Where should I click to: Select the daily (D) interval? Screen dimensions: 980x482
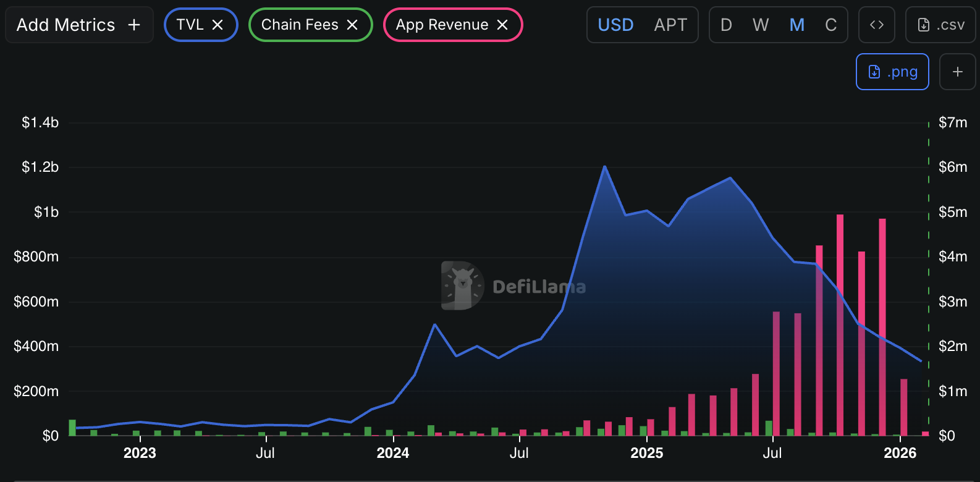click(x=726, y=25)
